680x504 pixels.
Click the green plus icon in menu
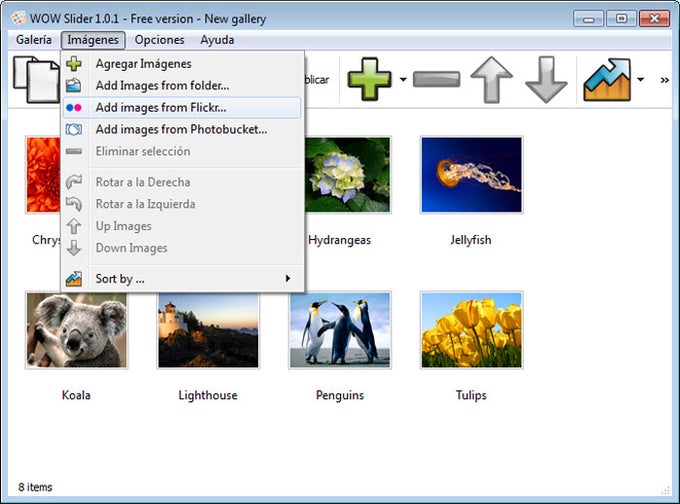pos(74,64)
